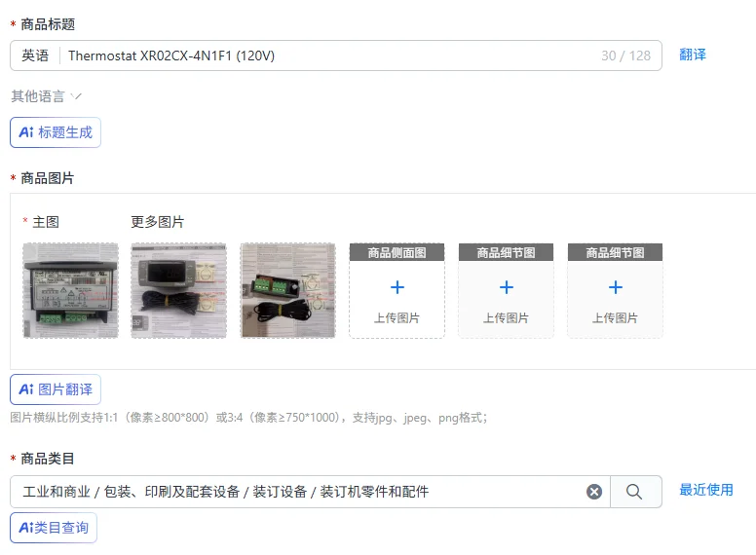Open the 最近使用 categories link
This screenshot has height=555, width=756.
(x=706, y=490)
